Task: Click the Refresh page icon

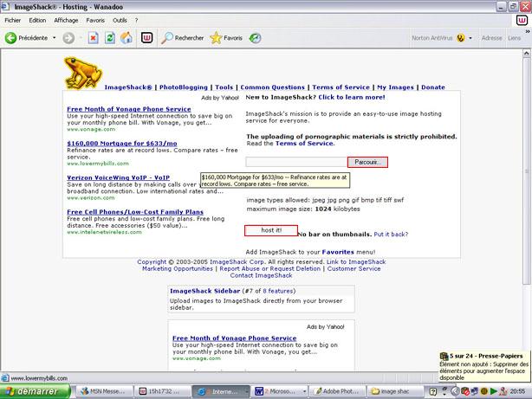Action: tap(109, 38)
